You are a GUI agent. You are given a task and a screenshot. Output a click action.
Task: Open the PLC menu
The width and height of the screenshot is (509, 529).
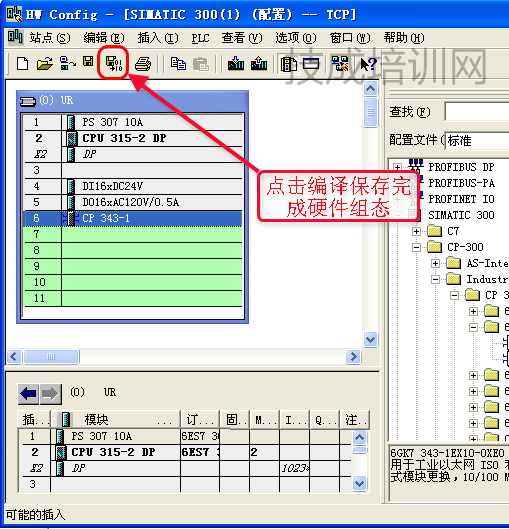point(200,38)
